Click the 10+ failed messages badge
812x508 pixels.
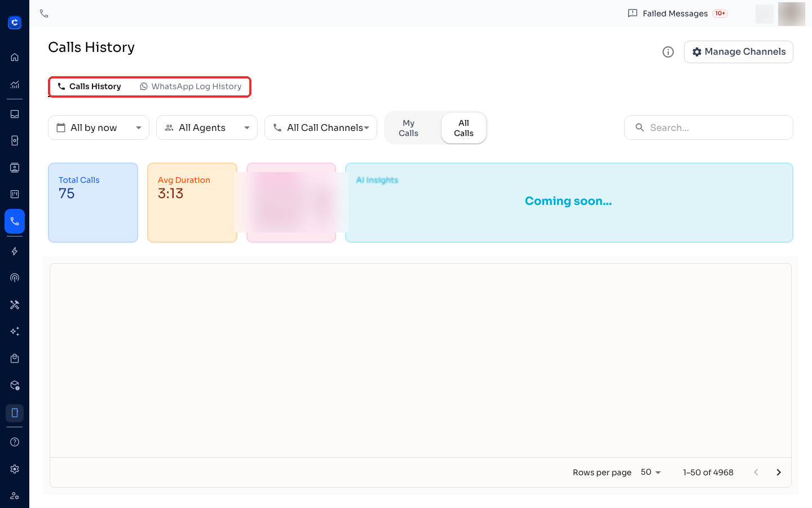coord(720,14)
